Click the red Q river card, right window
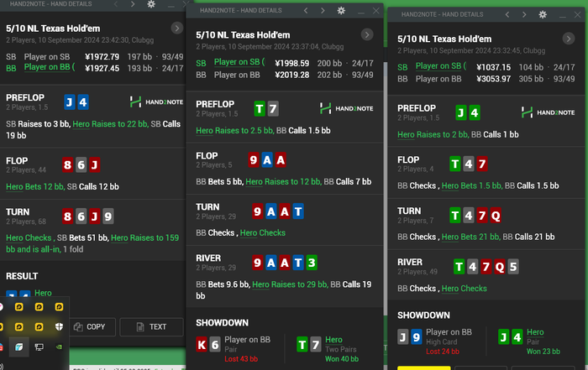Screen dimensions: 588x370 [500, 267]
